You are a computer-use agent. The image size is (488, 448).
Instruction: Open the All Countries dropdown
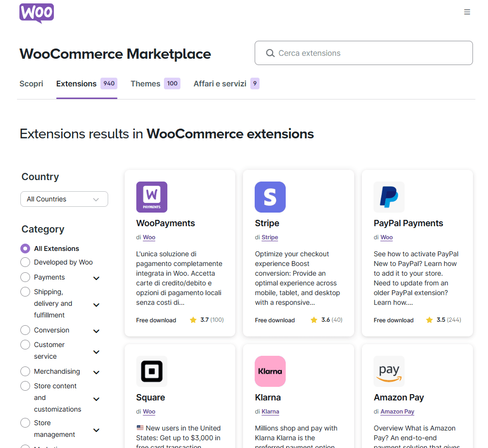click(64, 199)
